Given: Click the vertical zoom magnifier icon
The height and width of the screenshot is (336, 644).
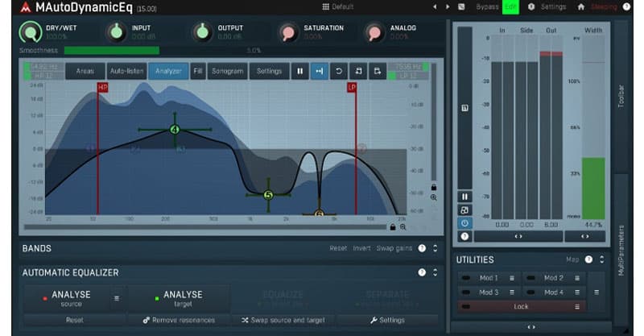Looking at the screenshot, I should point(434,197).
